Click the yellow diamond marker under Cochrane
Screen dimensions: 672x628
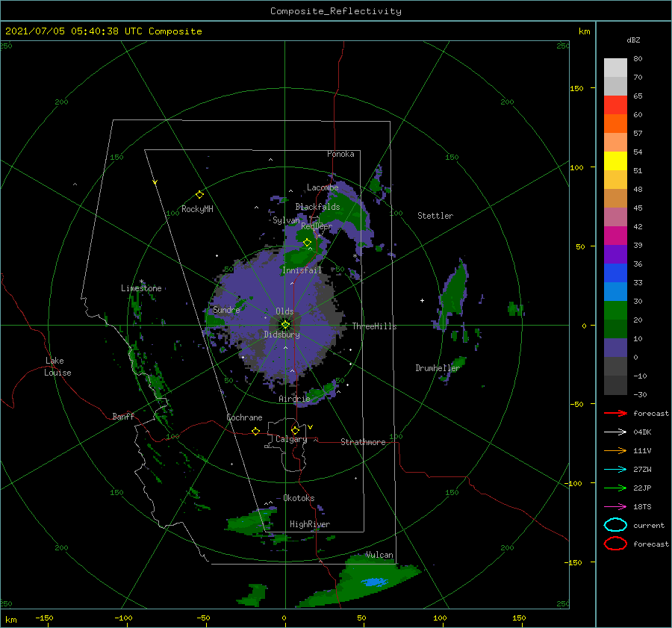[x=255, y=431]
